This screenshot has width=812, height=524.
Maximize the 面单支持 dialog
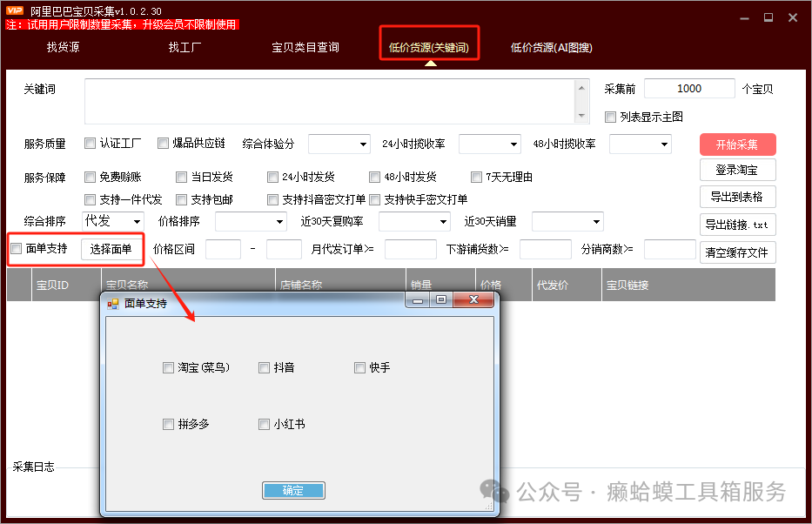click(x=441, y=299)
